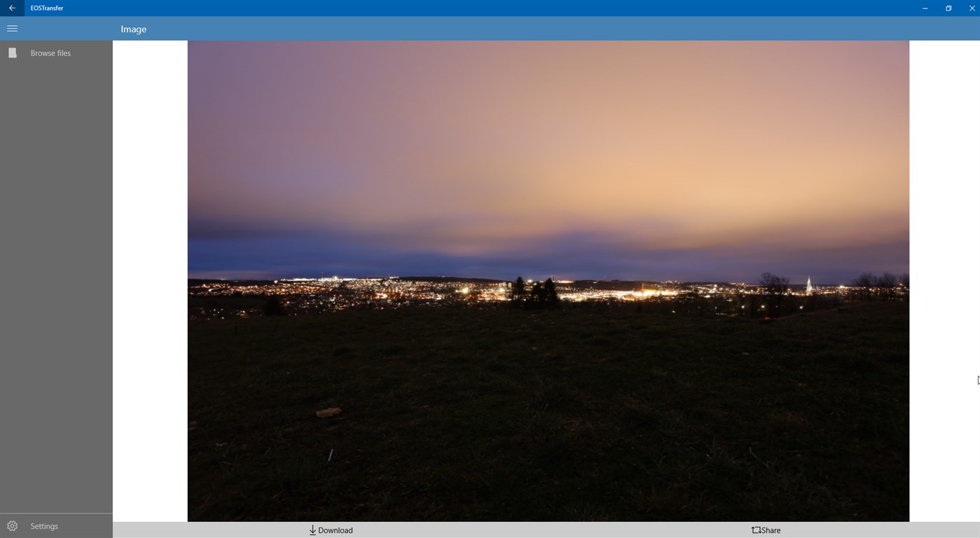This screenshot has height=538, width=980.
Task: Click the EOSTransfer title bar text
Action: click(47, 8)
